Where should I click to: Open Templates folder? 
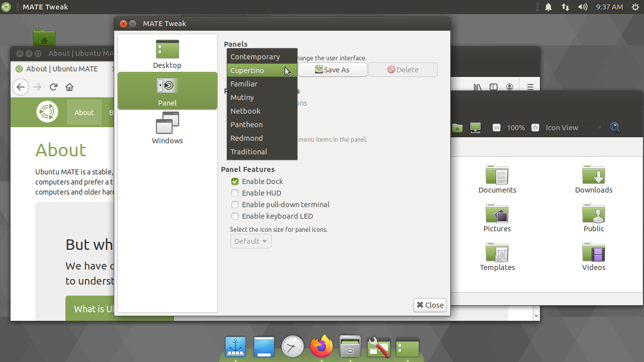[497, 257]
